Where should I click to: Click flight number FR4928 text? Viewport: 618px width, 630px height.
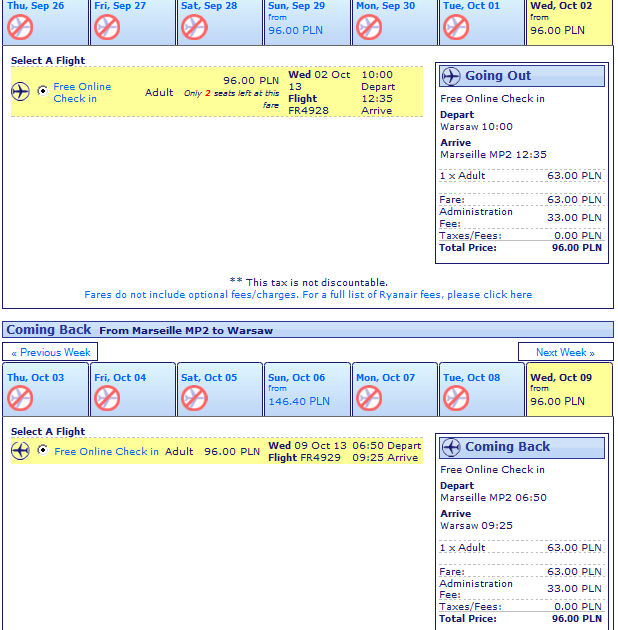coord(309,110)
